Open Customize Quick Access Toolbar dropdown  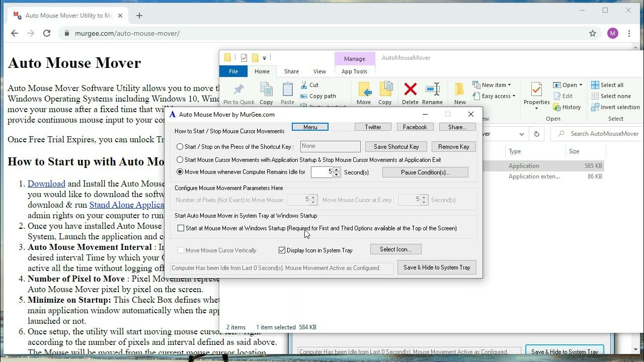pyautogui.click(x=264, y=58)
